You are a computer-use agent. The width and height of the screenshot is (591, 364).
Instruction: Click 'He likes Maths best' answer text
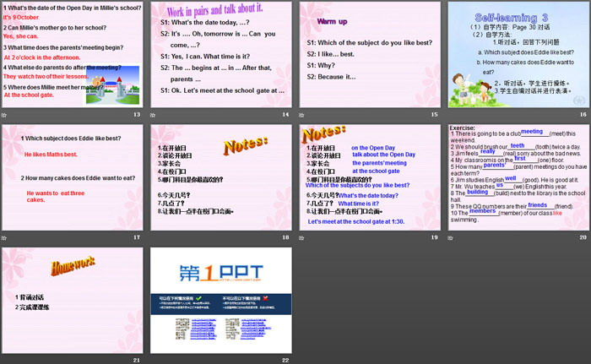(x=51, y=155)
